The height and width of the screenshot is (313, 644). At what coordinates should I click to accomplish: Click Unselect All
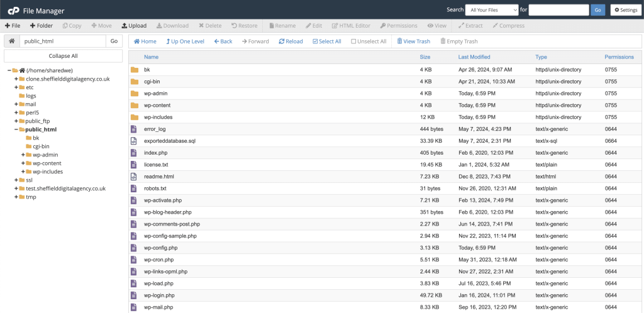tap(369, 41)
